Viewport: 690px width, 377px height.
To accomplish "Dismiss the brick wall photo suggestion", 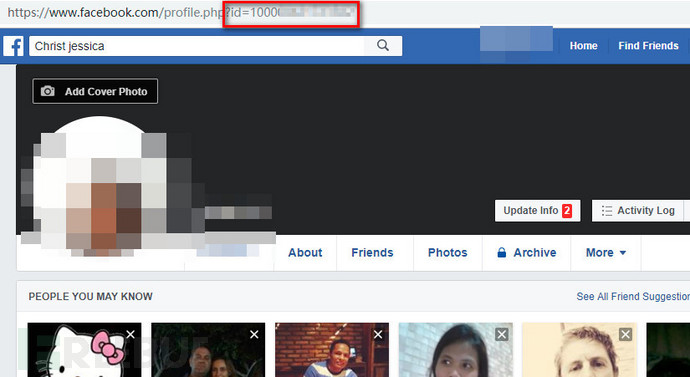I will click(x=378, y=335).
